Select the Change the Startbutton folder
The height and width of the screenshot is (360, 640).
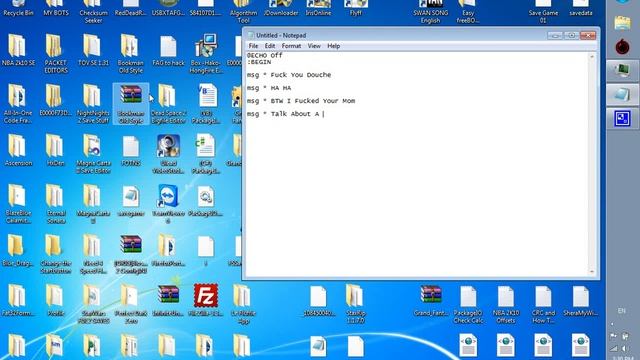pos(56,254)
